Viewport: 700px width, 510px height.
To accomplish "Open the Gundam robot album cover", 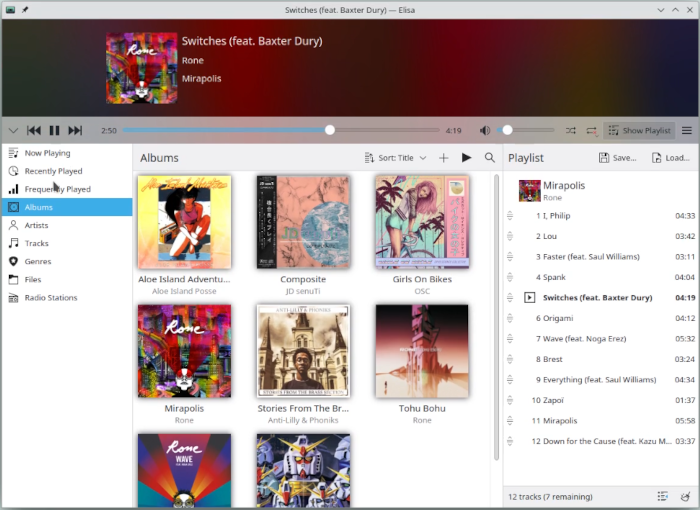I will [x=303, y=471].
